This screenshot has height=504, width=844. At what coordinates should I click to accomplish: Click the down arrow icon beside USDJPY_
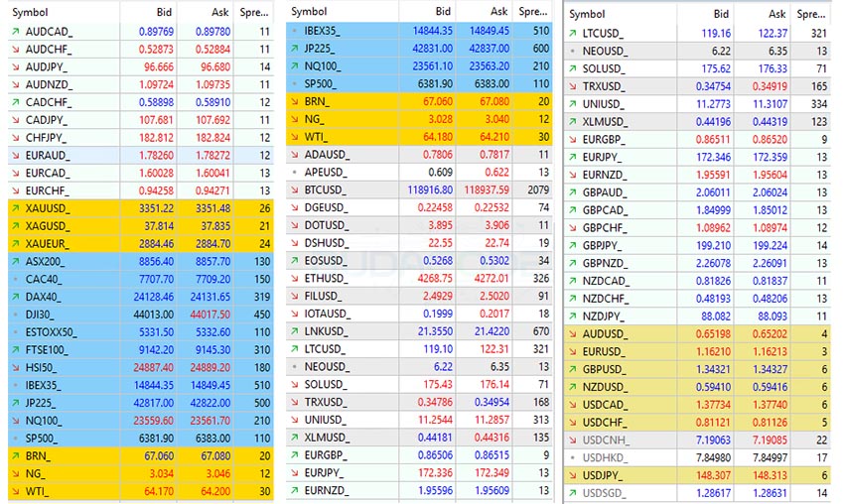(573, 476)
